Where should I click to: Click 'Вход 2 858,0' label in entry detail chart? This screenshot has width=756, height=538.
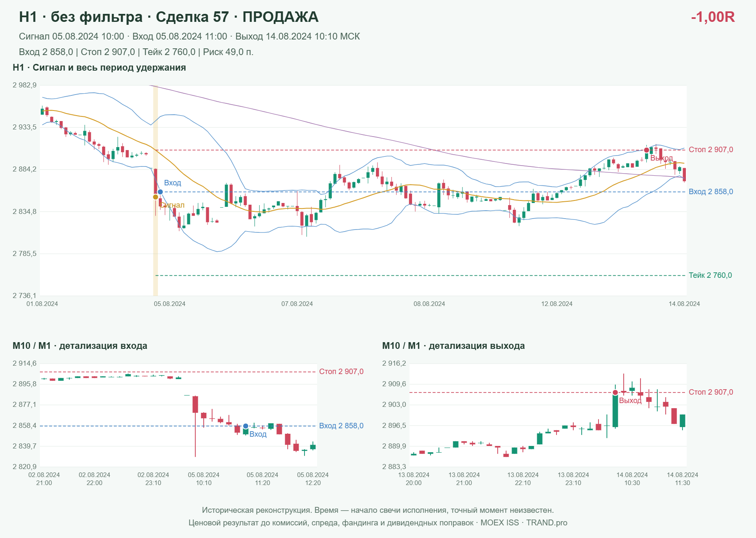[341, 426]
